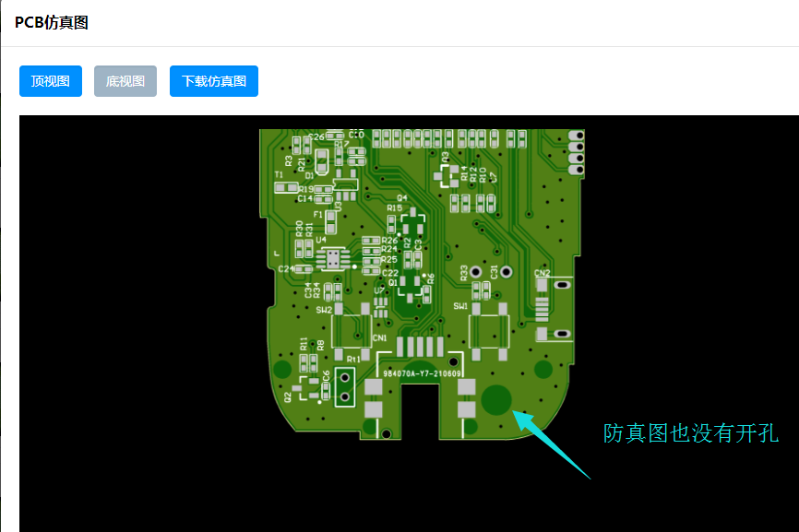Image resolution: width=799 pixels, height=532 pixels.
Task: Click the four-pin header at top right
Action: pos(577,152)
